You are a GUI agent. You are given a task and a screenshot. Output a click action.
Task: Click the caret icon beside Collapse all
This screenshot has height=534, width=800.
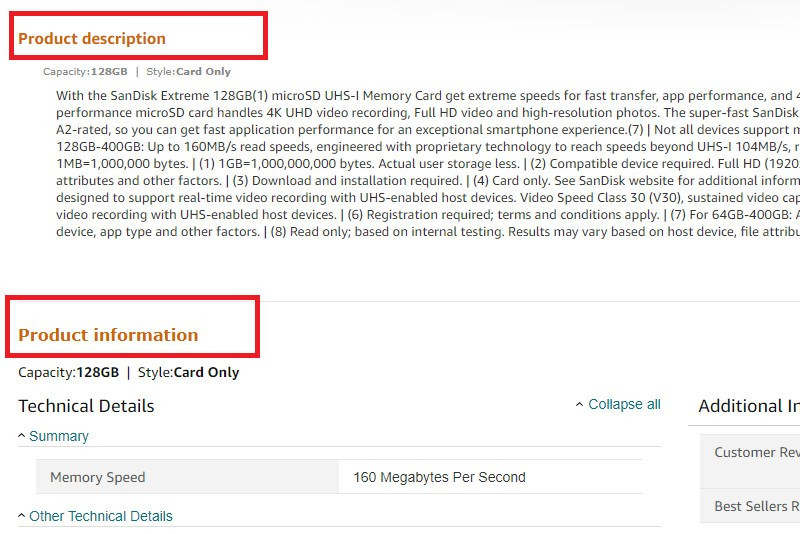580,405
